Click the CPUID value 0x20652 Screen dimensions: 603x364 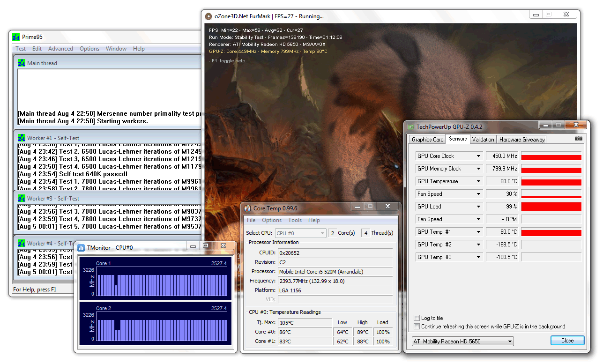[x=335, y=253]
